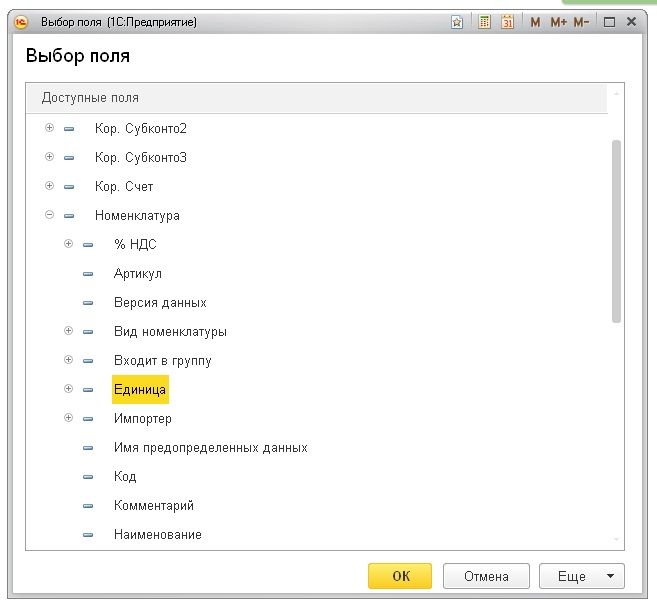
Task: Click field icon beside Кор. Субконто3
Action: tap(69, 158)
